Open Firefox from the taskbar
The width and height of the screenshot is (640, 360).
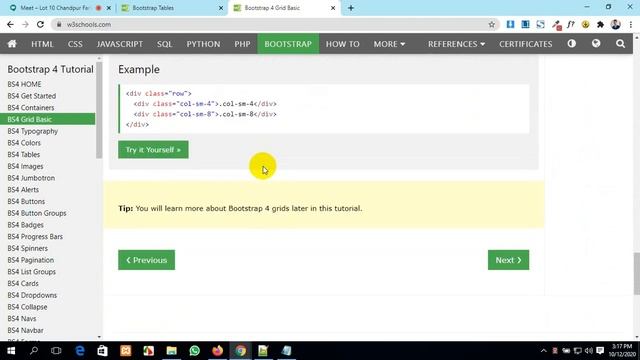coord(218,351)
